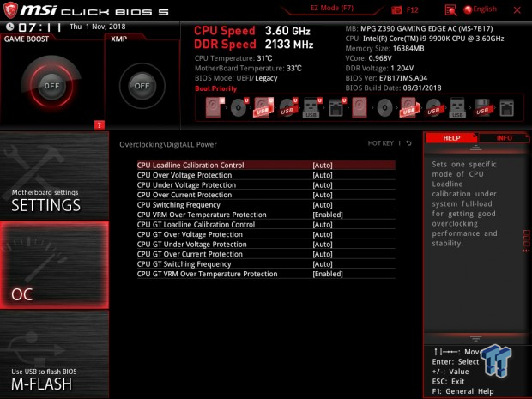Screen dimensions: 532x399
Task: Select the legacy hard disk boot icon
Action: tap(360, 107)
